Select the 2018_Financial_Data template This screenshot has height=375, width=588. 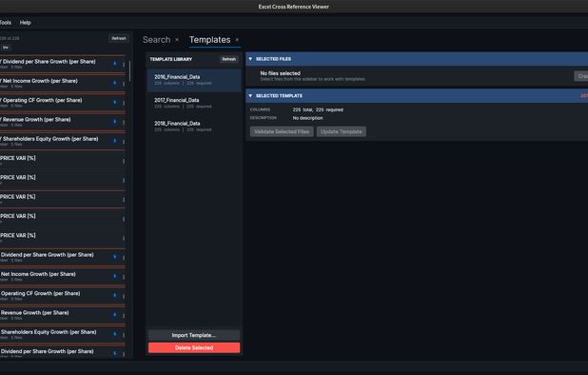click(x=194, y=127)
